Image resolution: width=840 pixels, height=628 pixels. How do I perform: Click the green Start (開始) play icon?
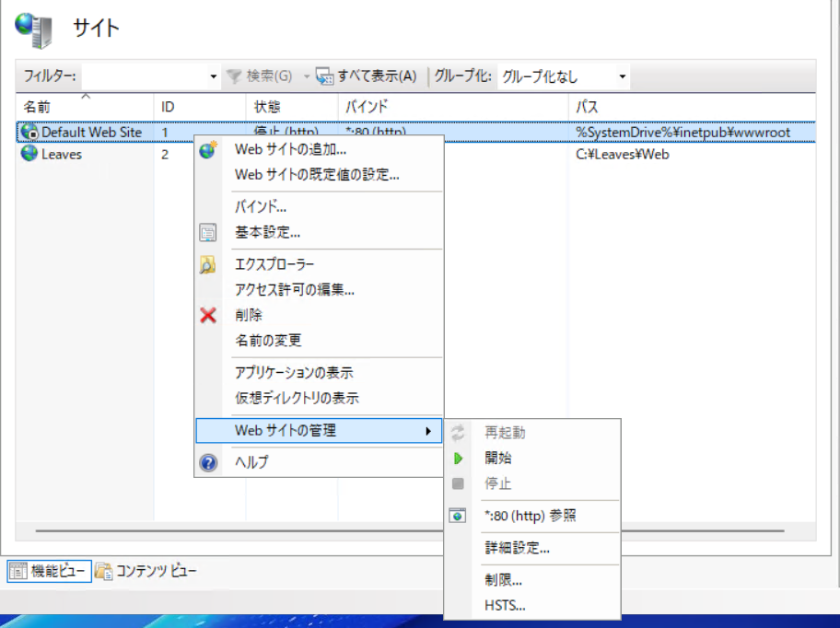[458, 458]
